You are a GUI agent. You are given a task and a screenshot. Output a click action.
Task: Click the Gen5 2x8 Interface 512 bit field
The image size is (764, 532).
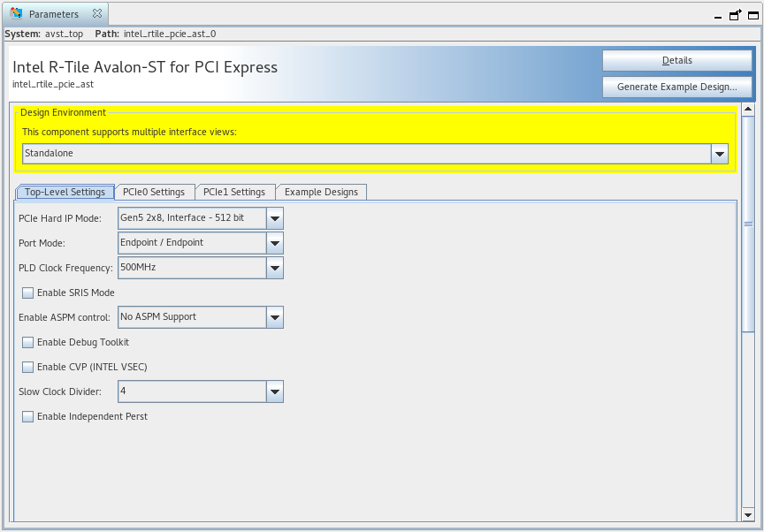(192, 218)
